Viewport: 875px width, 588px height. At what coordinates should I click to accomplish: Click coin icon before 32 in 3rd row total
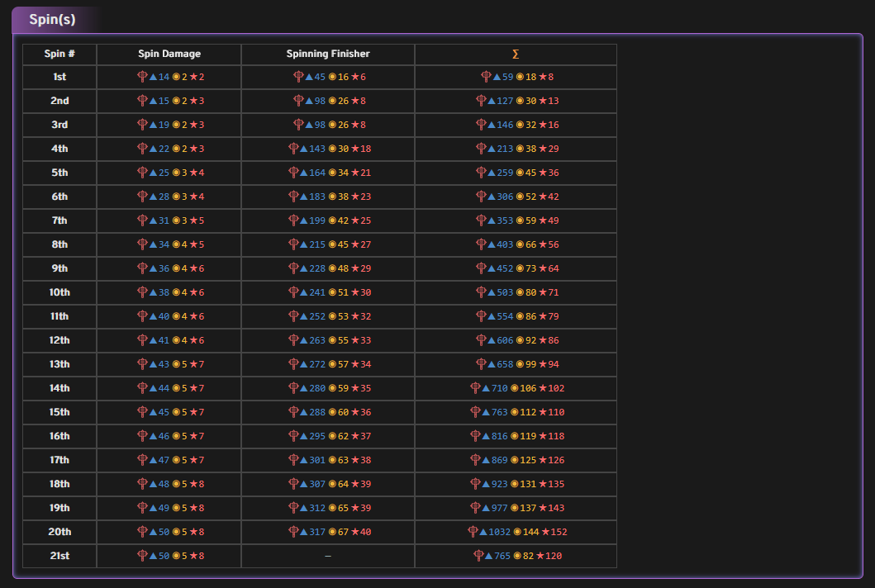point(520,125)
